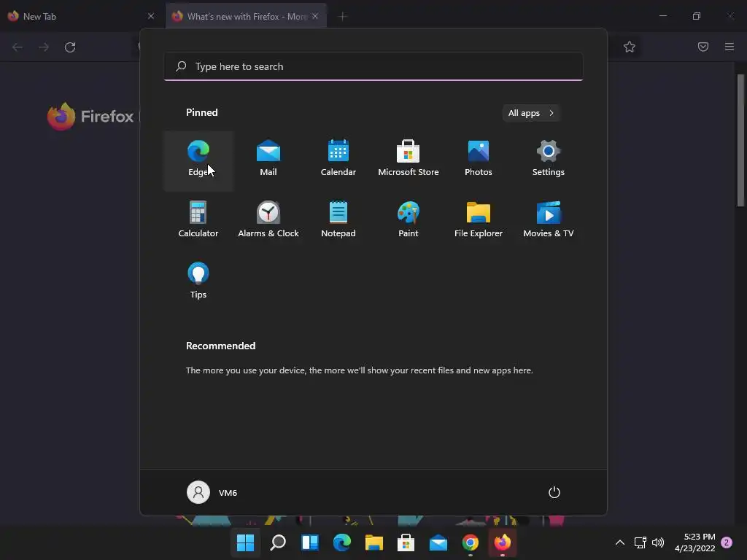Open File Explorer on the taskbar

(x=374, y=542)
